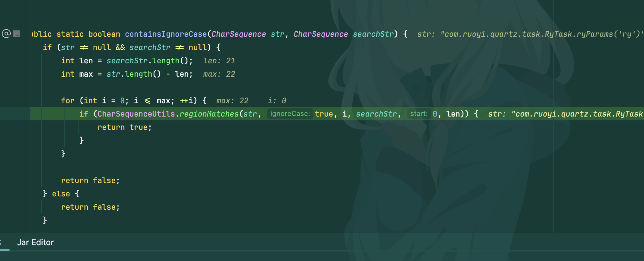Click the inline debug value len: 21
Image resolution: width=644 pixels, height=261 pixels.
[x=219, y=61]
